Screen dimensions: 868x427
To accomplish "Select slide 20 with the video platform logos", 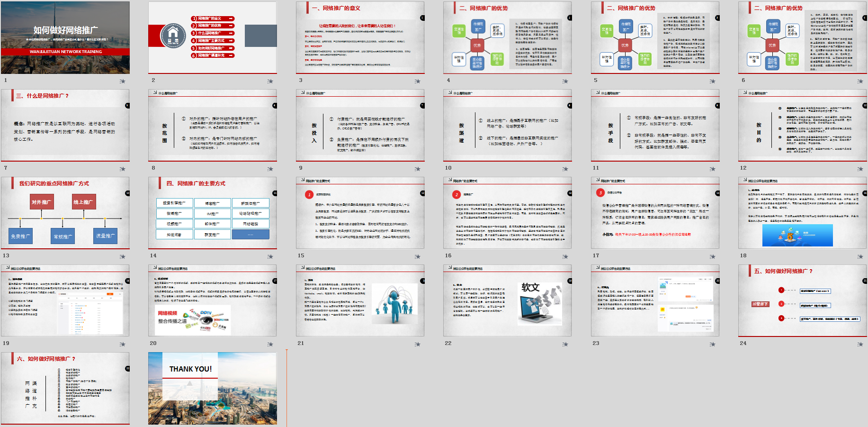I will pyautogui.click(x=213, y=300).
